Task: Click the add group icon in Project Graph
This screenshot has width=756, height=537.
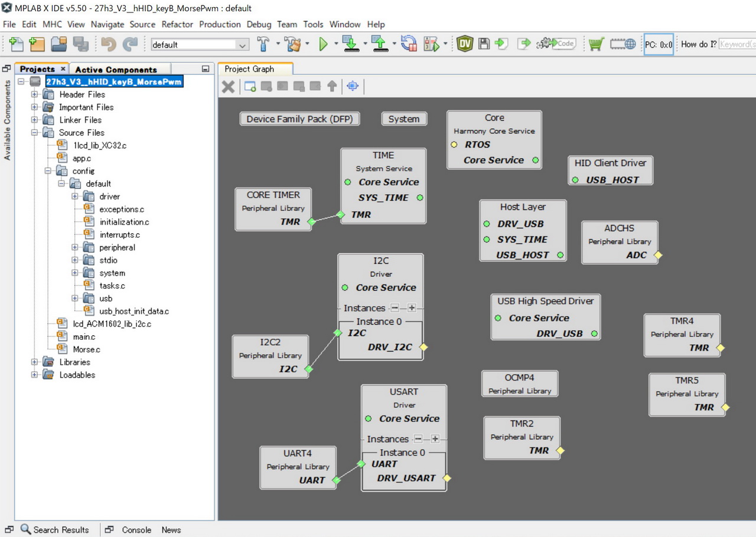Action: 250,86
